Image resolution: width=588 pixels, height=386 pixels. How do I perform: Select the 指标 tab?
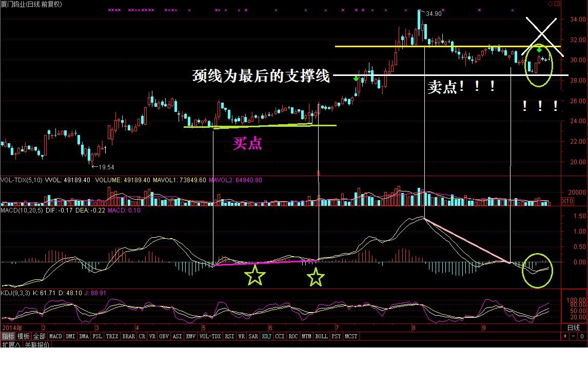pyautogui.click(x=8, y=337)
